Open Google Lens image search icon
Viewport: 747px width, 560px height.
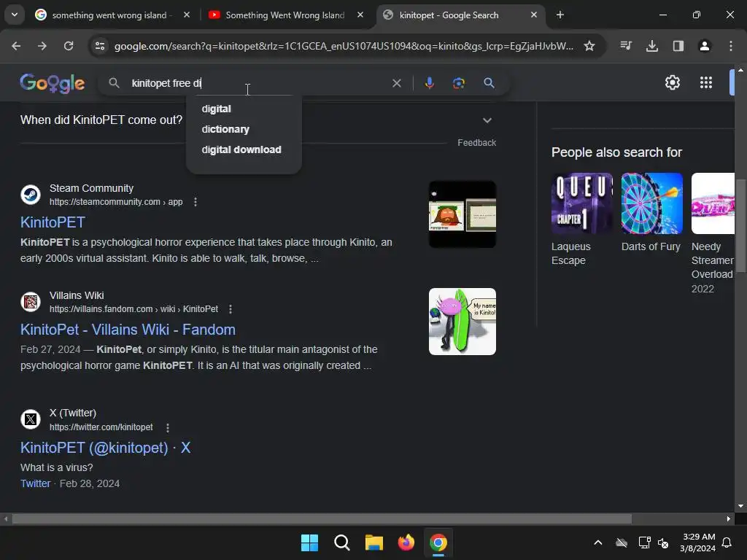pyautogui.click(x=459, y=83)
